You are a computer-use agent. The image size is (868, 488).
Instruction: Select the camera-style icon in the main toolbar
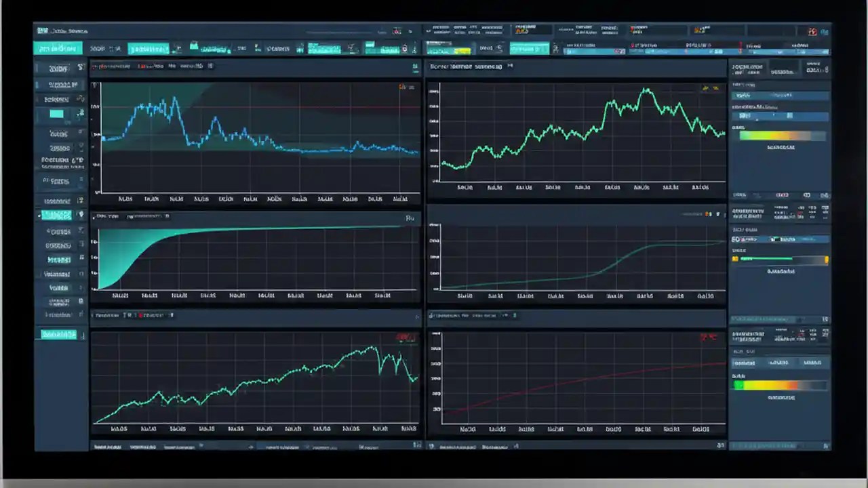(x=195, y=48)
